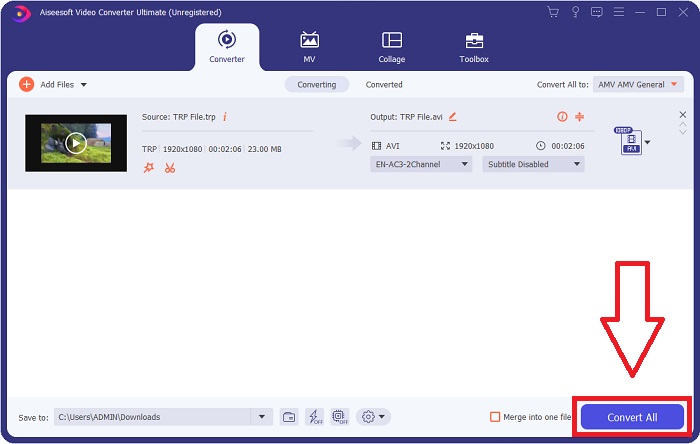
Task: Open the shopping cart purchase icon
Action: [x=553, y=12]
